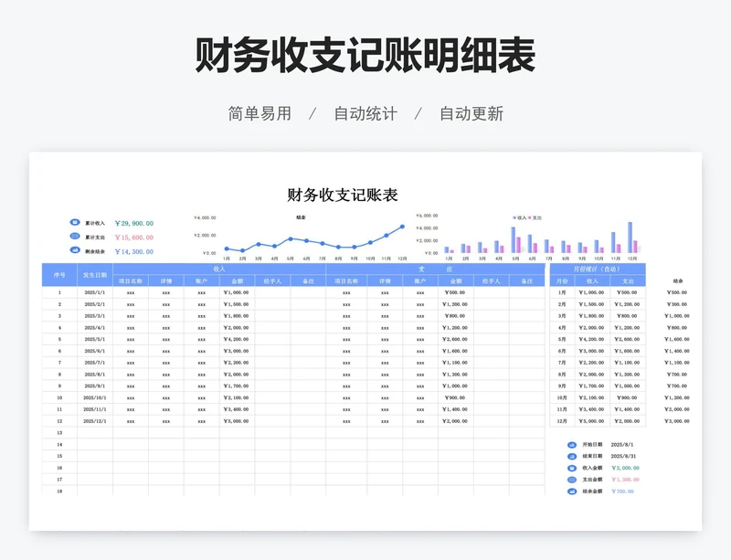
Task: Click the December 结余 value ¥3,000.00
Action: tap(677, 421)
